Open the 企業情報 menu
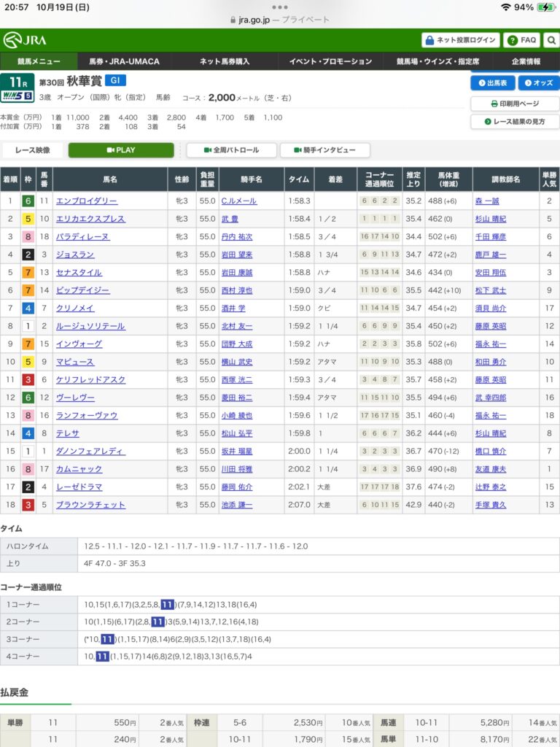 526,61
